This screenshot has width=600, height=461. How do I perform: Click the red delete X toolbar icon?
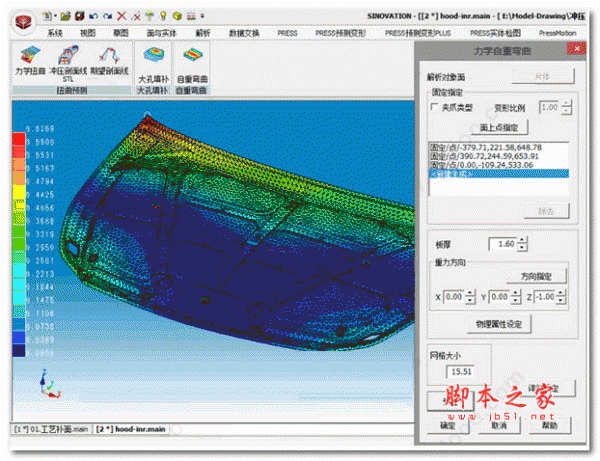[121, 17]
